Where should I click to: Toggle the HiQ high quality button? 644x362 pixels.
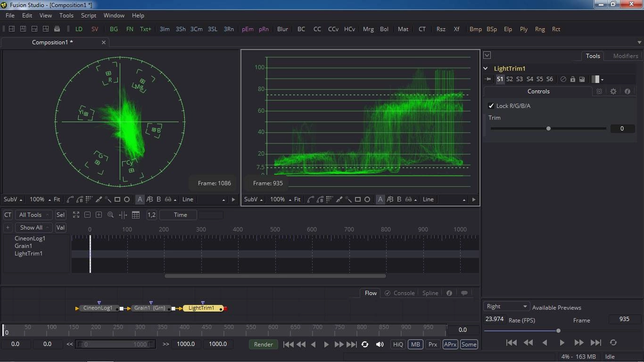point(398,344)
